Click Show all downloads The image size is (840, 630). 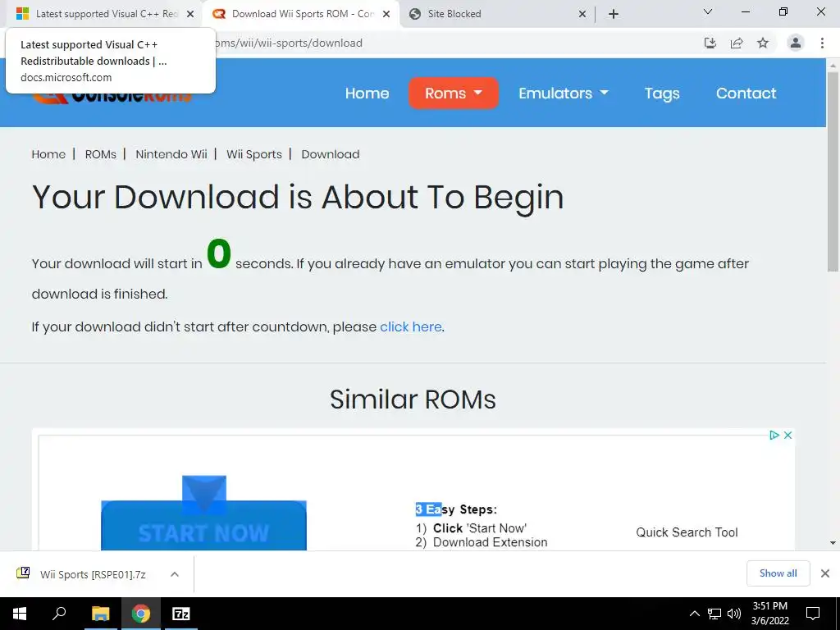coord(778,573)
